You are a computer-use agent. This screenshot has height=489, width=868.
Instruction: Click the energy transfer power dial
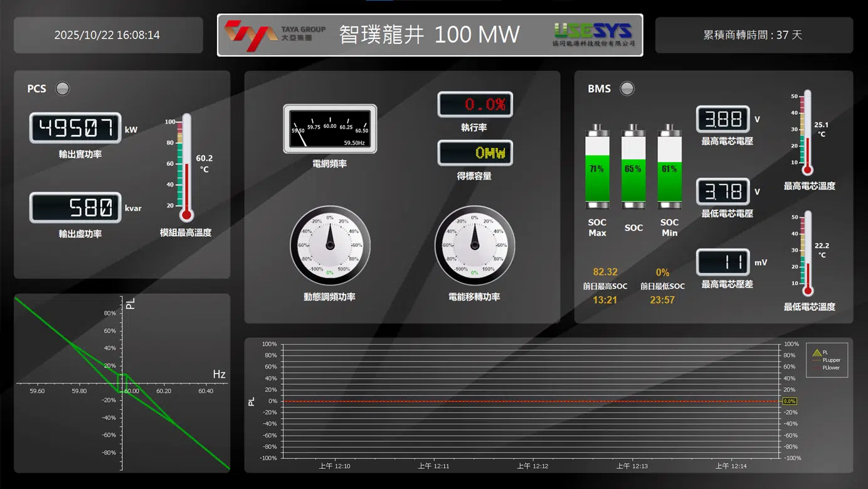(x=474, y=245)
